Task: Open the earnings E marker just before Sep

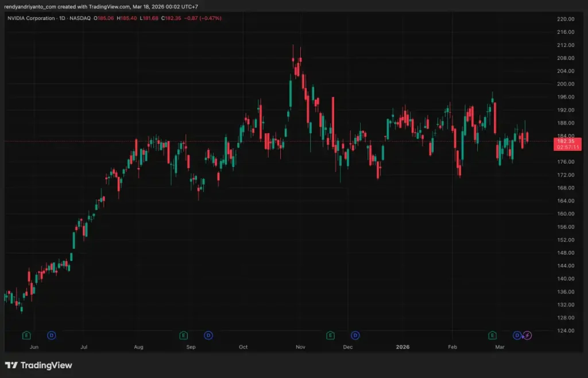Action: pyautogui.click(x=183, y=335)
